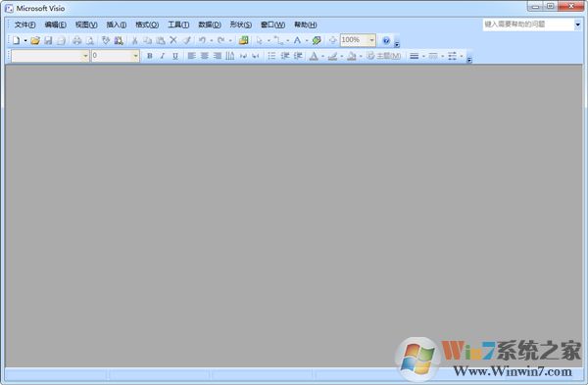Select the Connector tool
Viewport: 588px width, 385px height.
[278, 40]
